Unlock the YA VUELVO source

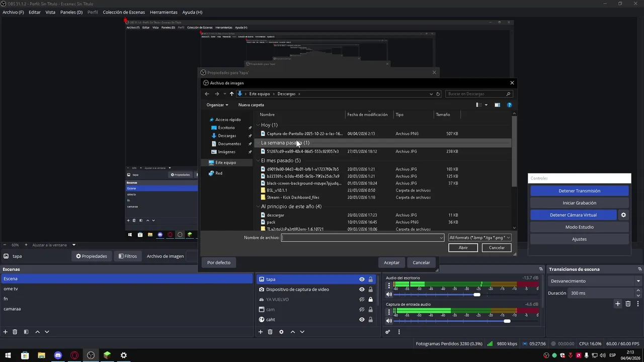371,300
